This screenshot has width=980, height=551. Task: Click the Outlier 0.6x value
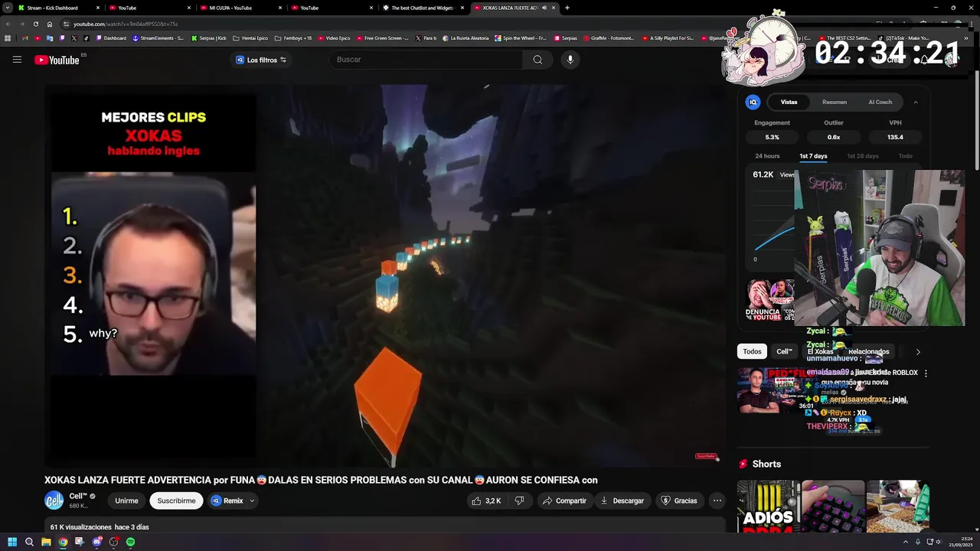834,137
